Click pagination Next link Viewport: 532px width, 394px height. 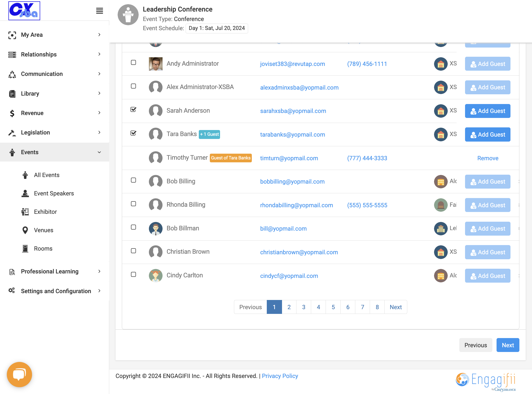tap(396, 307)
